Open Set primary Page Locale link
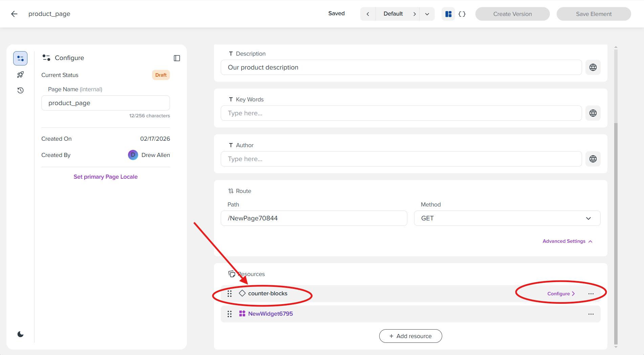 click(x=105, y=177)
